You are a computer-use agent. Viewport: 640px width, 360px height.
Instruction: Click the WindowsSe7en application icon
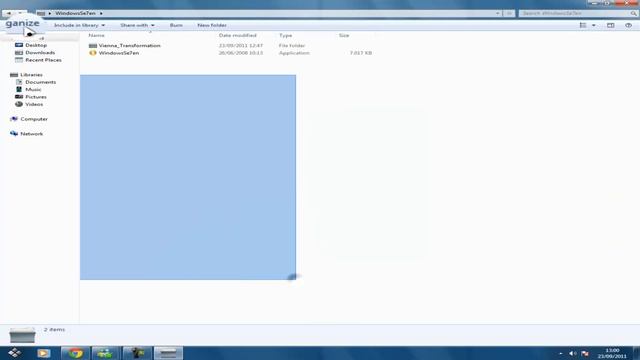[x=93, y=53]
